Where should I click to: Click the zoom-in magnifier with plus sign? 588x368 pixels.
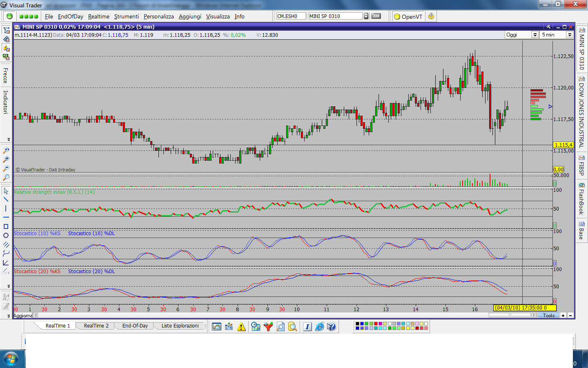click(6, 159)
